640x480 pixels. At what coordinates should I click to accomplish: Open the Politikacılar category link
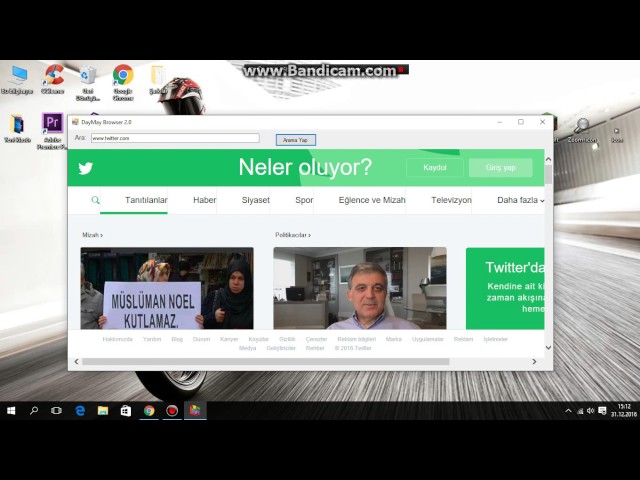(x=293, y=235)
